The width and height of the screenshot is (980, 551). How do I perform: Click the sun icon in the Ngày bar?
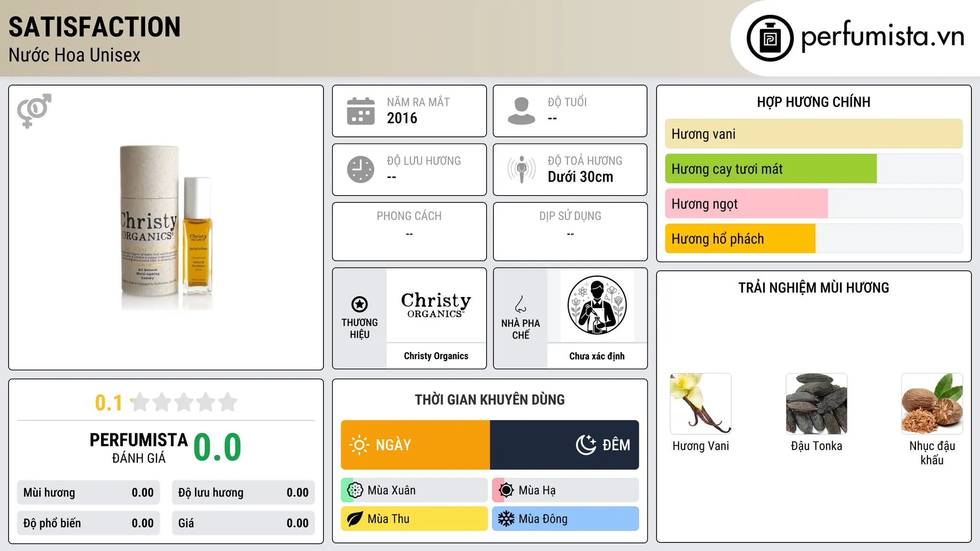coord(359,445)
